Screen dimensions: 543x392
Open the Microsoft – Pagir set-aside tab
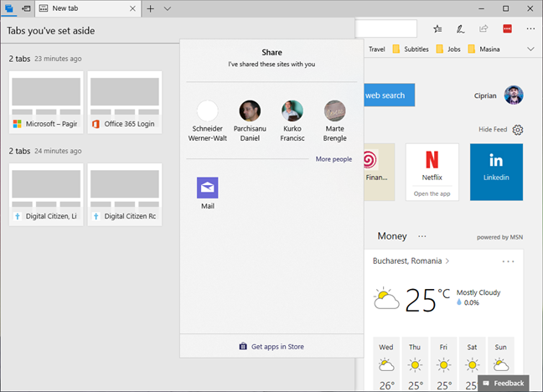tap(46, 102)
